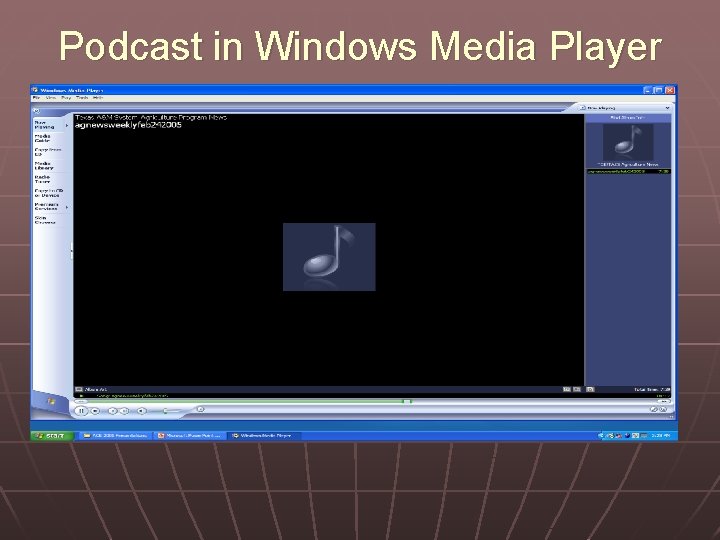
Task: Click the right round button at bottom-right corner
Action: pyautogui.click(x=663, y=409)
